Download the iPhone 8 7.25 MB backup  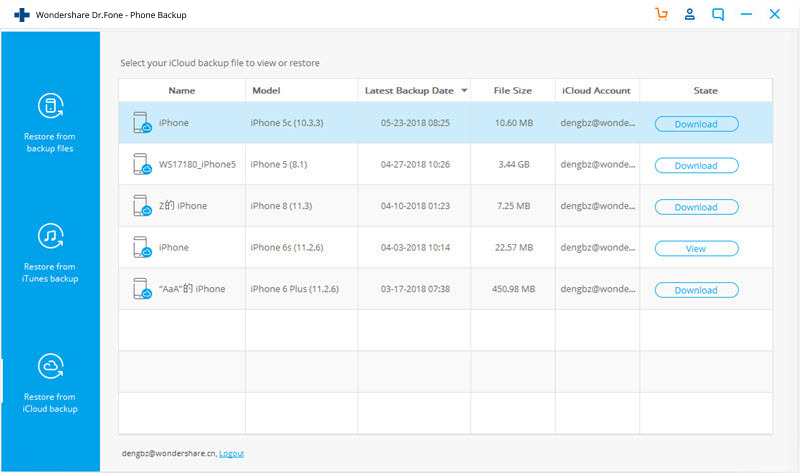click(x=696, y=207)
